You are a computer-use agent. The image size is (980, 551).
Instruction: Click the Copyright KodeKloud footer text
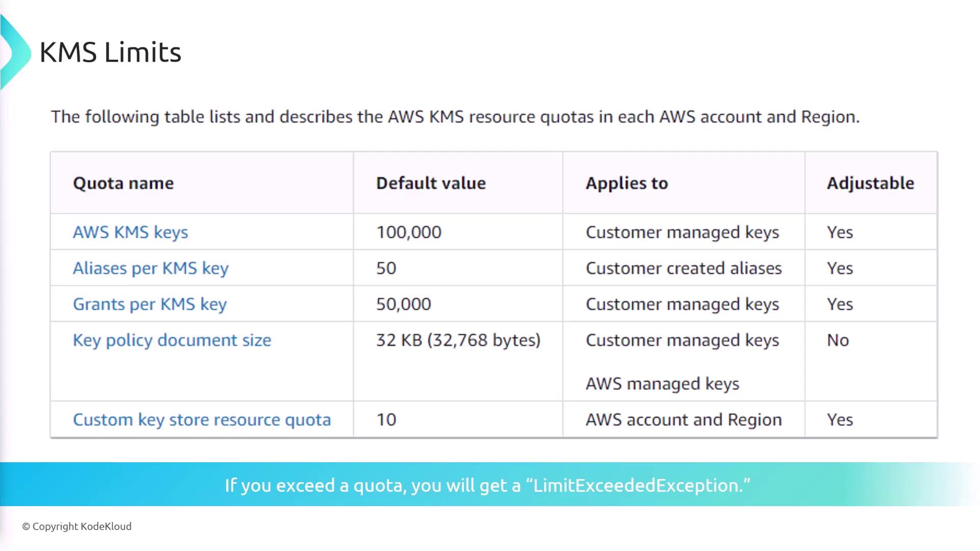pyautogui.click(x=77, y=527)
